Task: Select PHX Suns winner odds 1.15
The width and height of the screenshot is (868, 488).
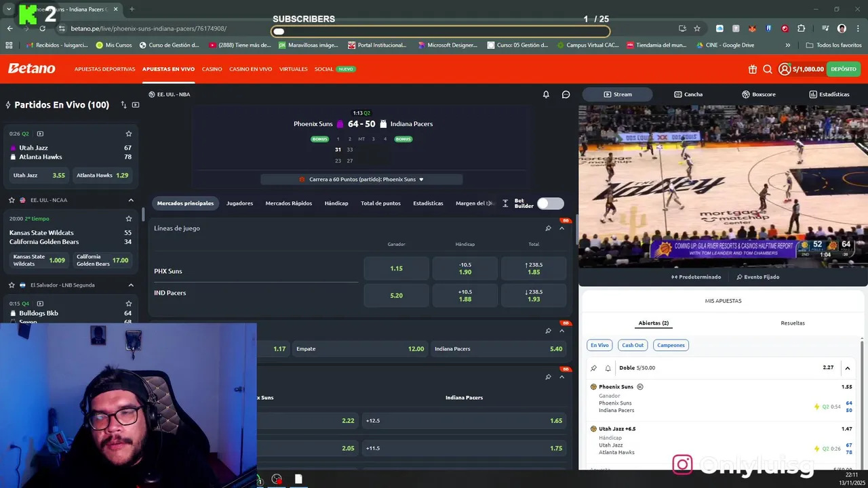Action: [x=397, y=268]
